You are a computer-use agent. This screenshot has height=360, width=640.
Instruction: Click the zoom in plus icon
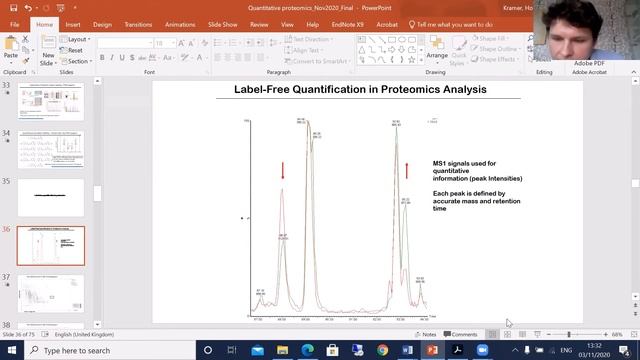click(x=605, y=334)
